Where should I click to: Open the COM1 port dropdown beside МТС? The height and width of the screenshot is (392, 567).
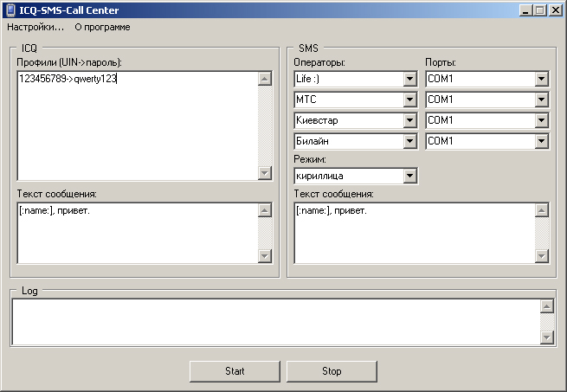(x=541, y=100)
